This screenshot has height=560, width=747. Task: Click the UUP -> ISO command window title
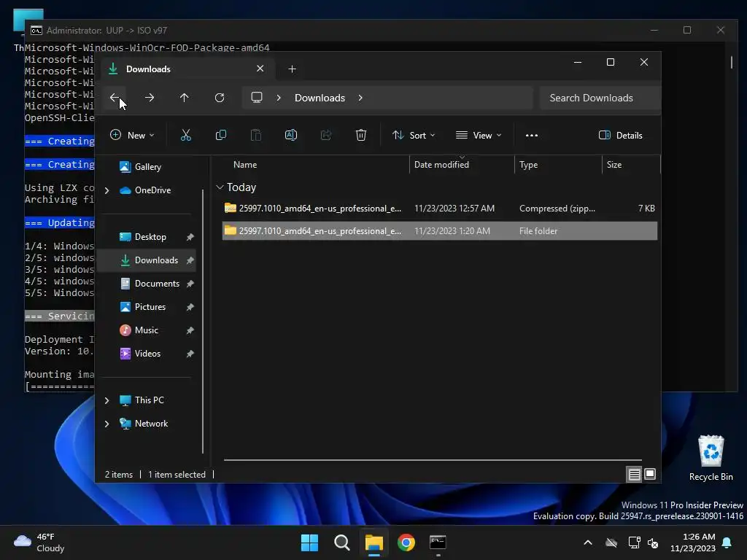(x=107, y=30)
